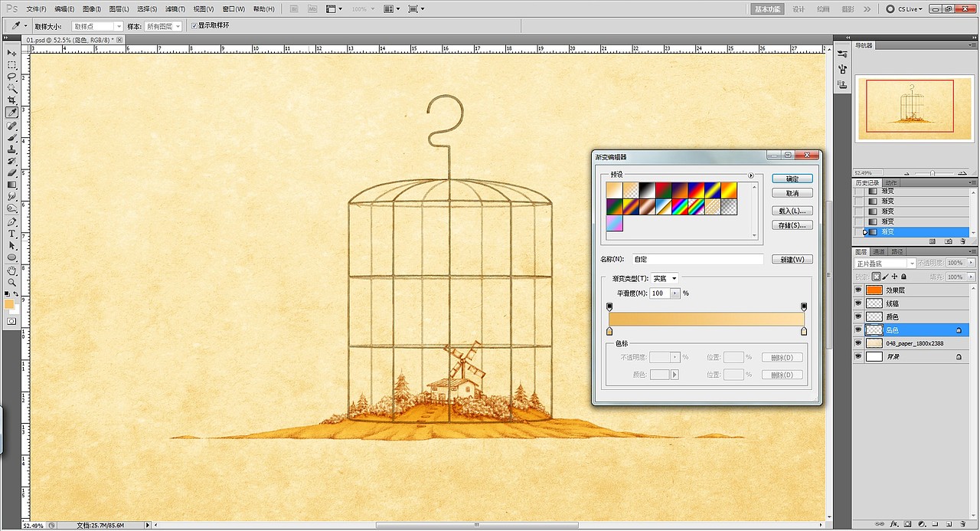Create new snapshot camera icon in History

click(949, 241)
